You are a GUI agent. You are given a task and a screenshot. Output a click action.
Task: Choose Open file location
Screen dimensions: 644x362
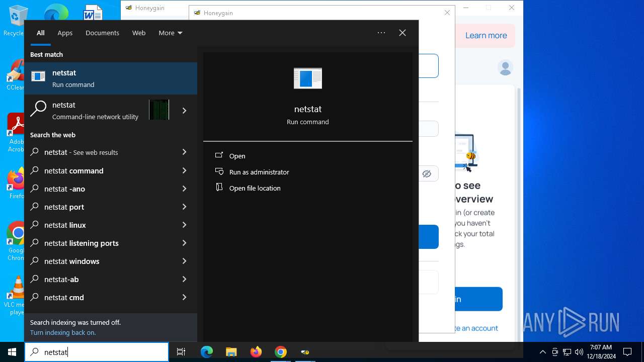click(x=248, y=189)
